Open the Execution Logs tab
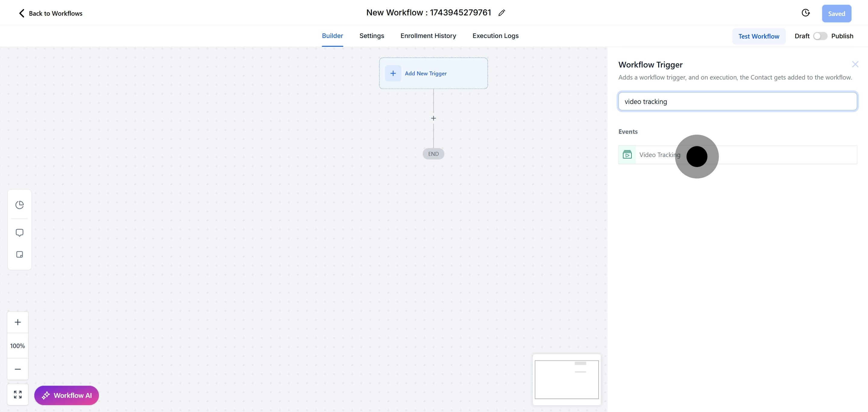Image resolution: width=868 pixels, height=412 pixels. tap(495, 36)
